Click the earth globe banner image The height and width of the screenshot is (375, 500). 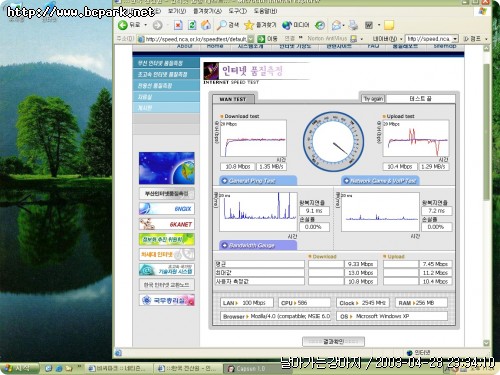(x=167, y=168)
